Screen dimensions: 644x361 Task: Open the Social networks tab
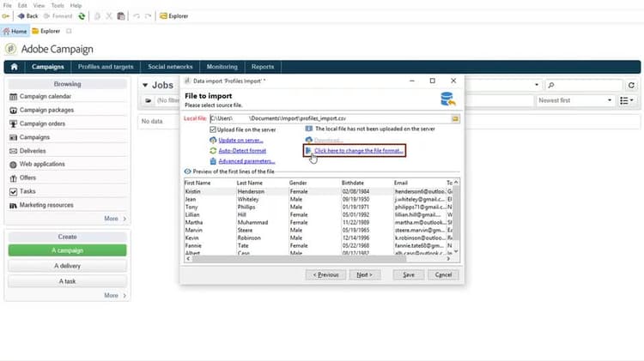point(170,67)
